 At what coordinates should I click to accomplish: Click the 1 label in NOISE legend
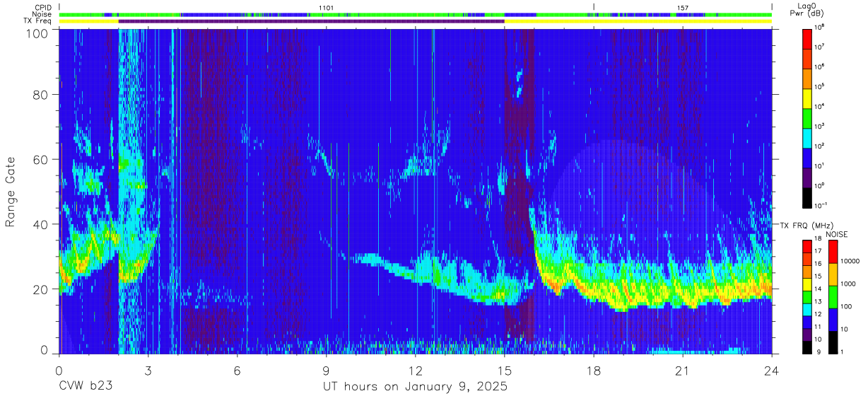tap(843, 351)
